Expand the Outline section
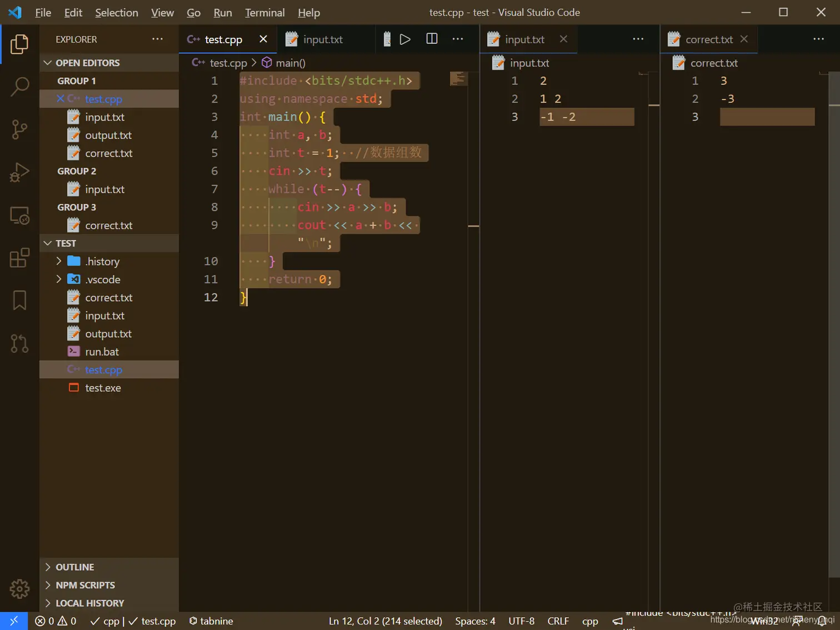The height and width of the screenshot is (630, 840). click(x=109, y=567)
